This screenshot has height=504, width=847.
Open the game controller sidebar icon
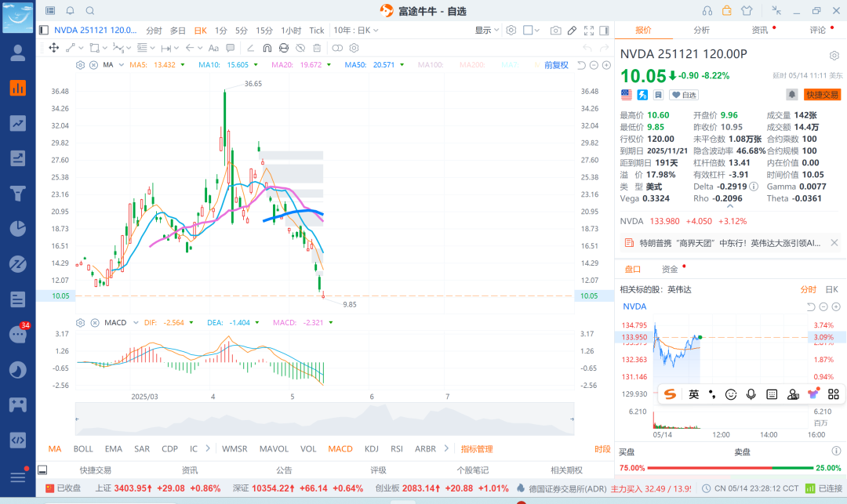(x=18, y=404)
